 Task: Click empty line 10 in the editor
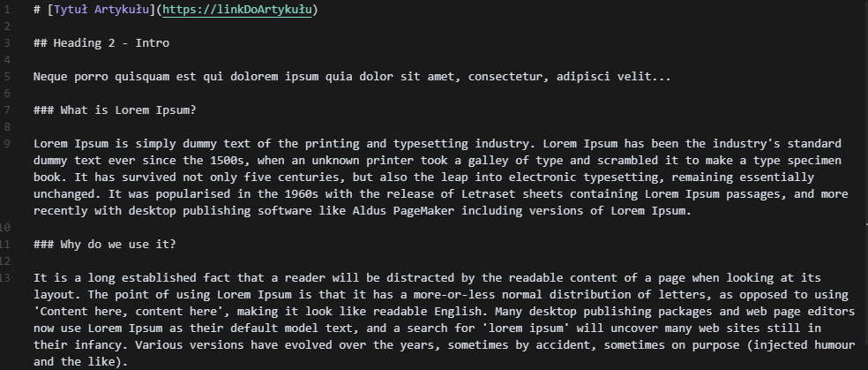pyautogui.click(x=443, y=227)
